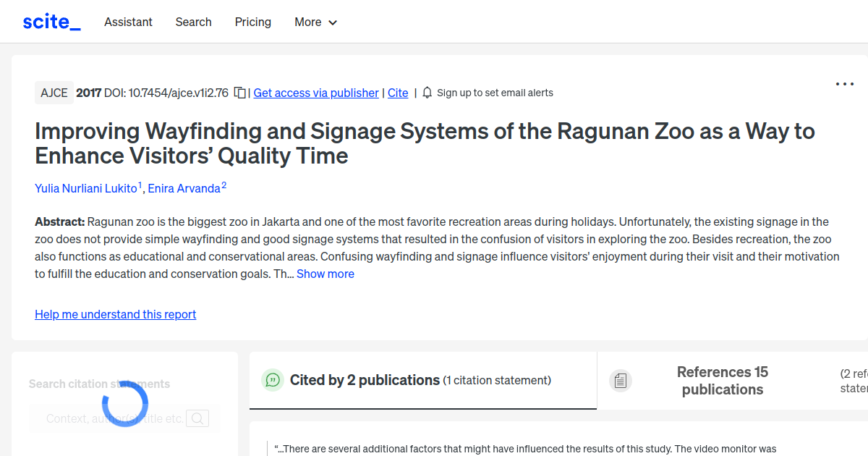Click the scite_ logo
This screenshot has width=868, height=456.
[51, 21]
